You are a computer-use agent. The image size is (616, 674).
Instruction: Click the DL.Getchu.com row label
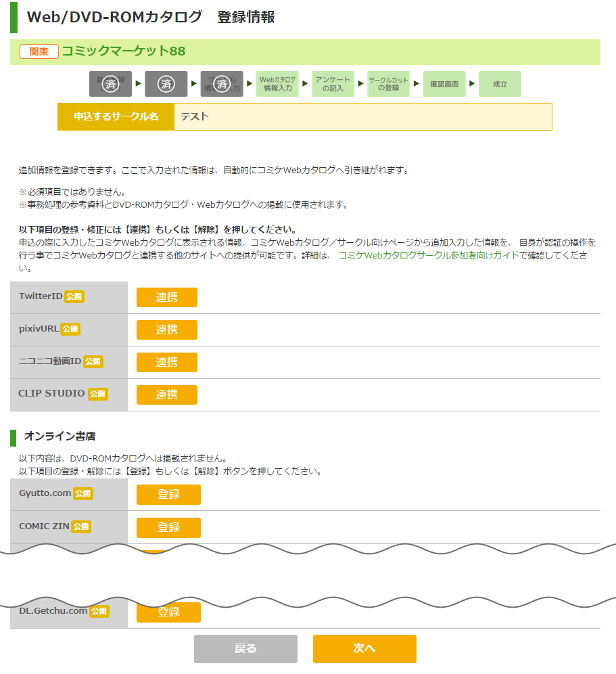point(53,611)
